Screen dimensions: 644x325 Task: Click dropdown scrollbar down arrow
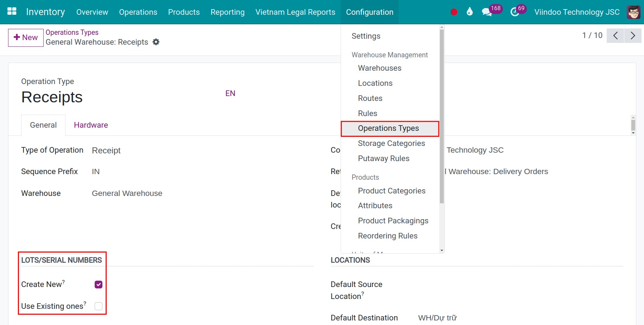pyautogui.click(x=442, y=250)
